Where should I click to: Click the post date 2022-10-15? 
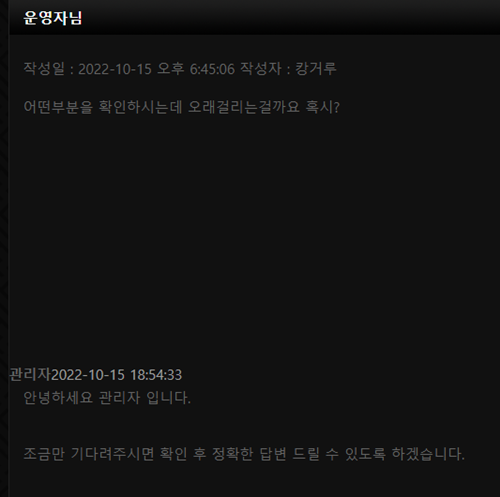coord(115,69)
